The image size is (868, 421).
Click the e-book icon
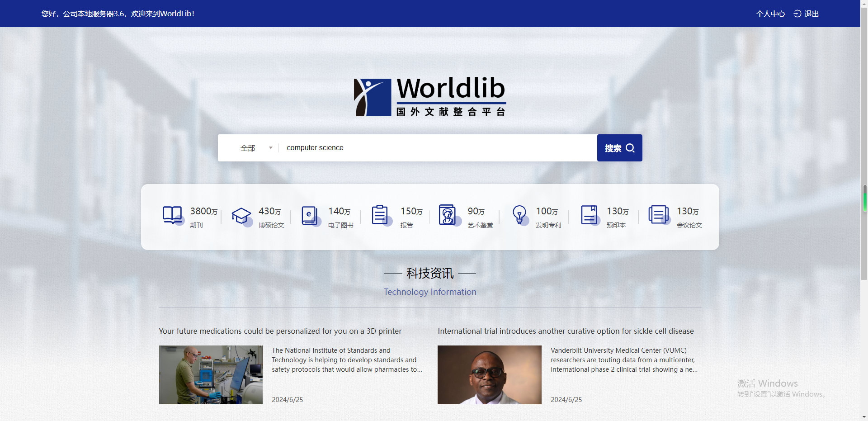[x=311, y=216]
